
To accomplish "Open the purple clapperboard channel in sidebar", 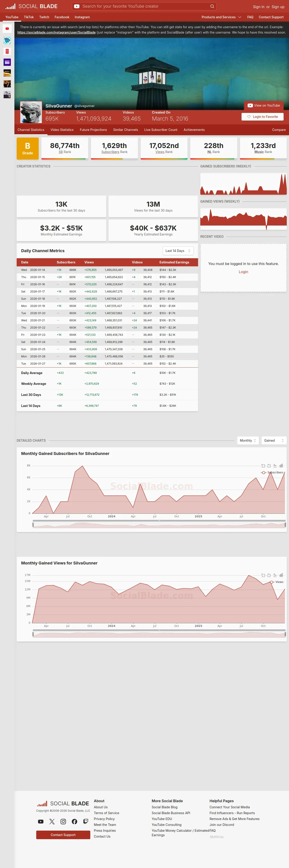I will point(7,62).
